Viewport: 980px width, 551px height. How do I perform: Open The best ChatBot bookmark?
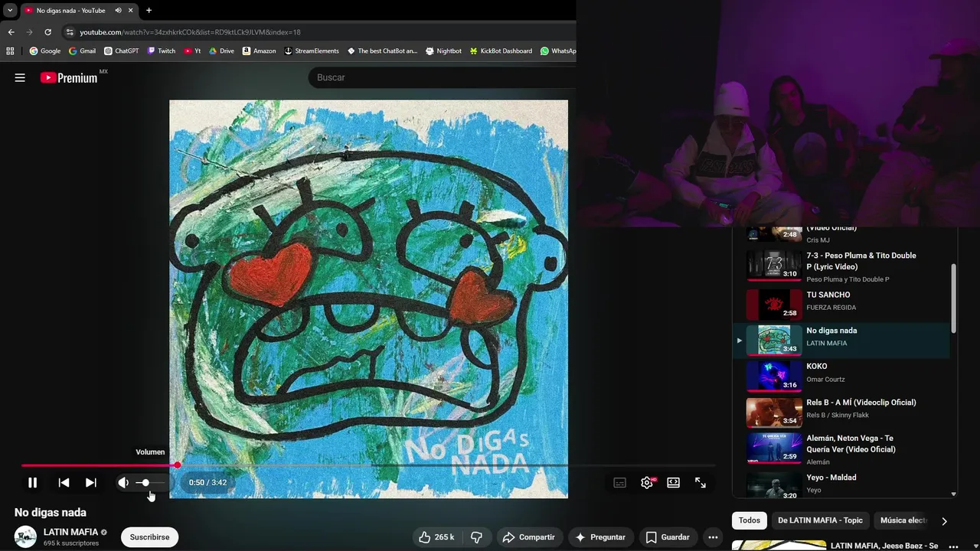coord(382,51)
